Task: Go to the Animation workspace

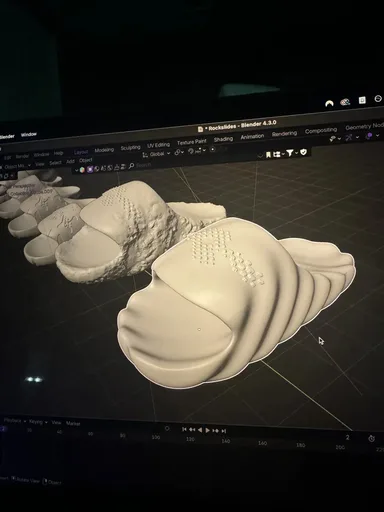Action: coord(252,136)
